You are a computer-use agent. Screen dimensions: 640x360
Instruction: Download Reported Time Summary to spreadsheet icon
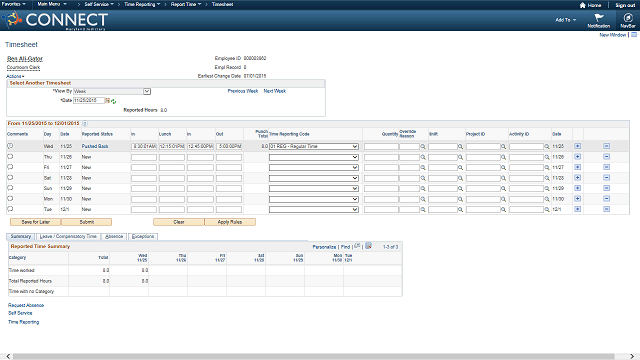[x=368, y=246]
